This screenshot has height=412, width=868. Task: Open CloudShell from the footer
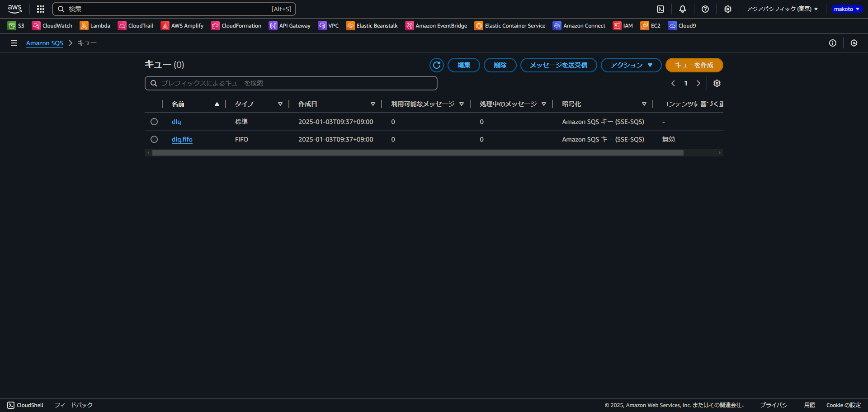coord(25,405)
